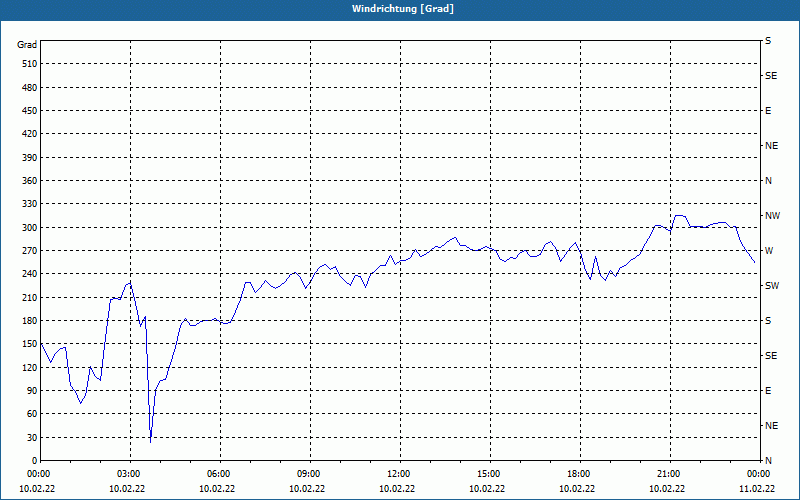Click the 60 y-axis tick label

tap(31, 414)
